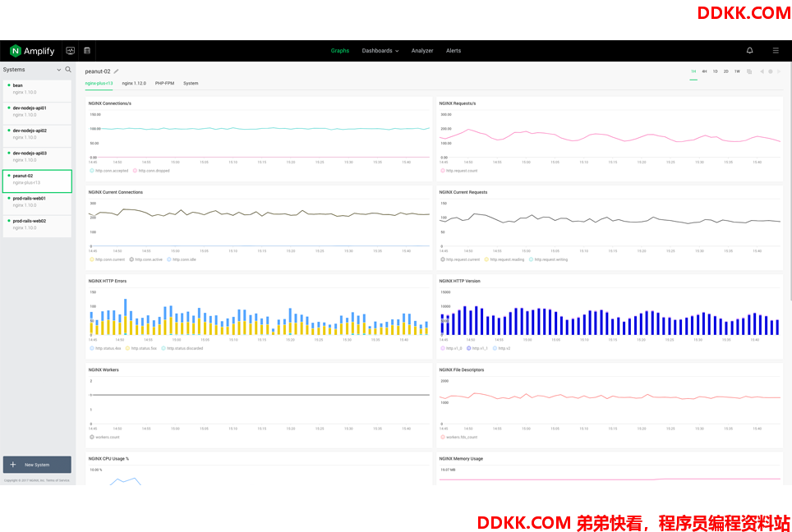Open the notifications bell
The width and height of the screenshot is (792, 532).
[x=749, y=50]
